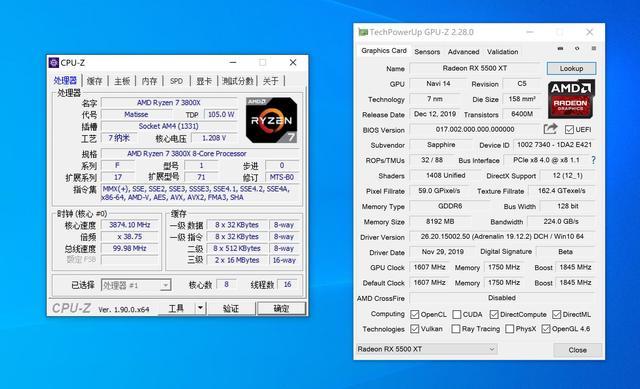Click the core speed value 3874.10 MHz
Viewport: 640px width, 389px height.
click(x=130, y=225)
